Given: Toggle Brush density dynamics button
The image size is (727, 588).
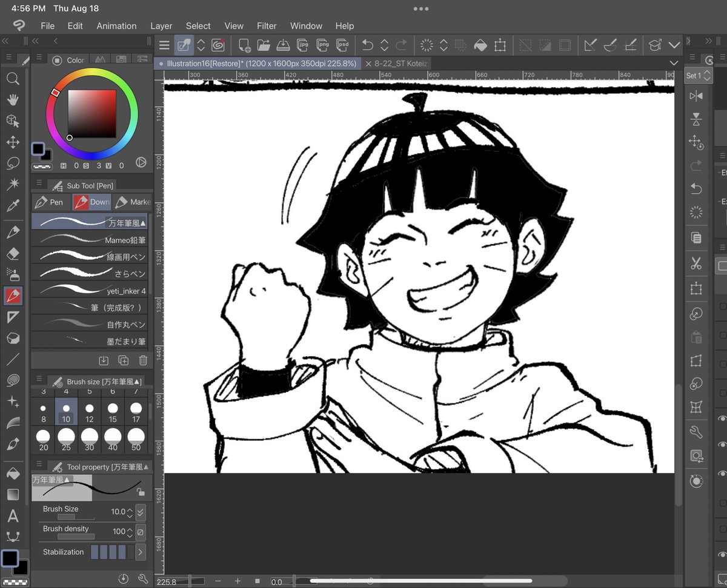Looking at the screenshot, I should tap(141, 532).
